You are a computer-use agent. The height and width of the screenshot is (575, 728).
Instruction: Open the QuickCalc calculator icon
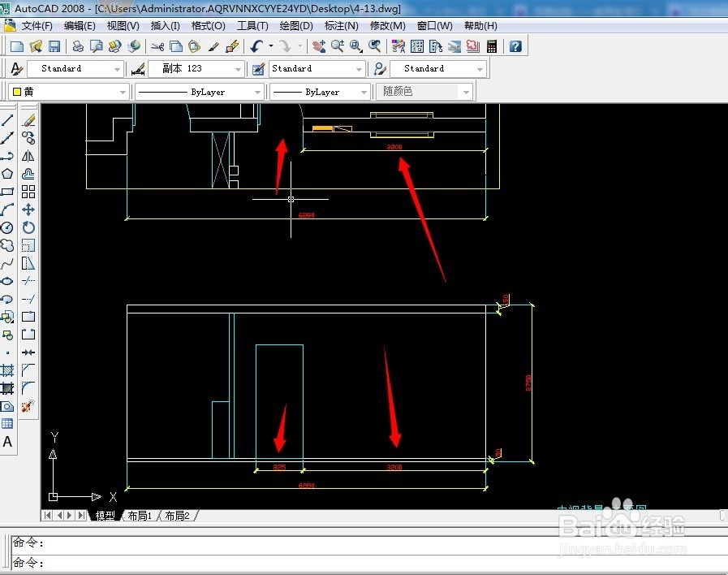[492, 46]
